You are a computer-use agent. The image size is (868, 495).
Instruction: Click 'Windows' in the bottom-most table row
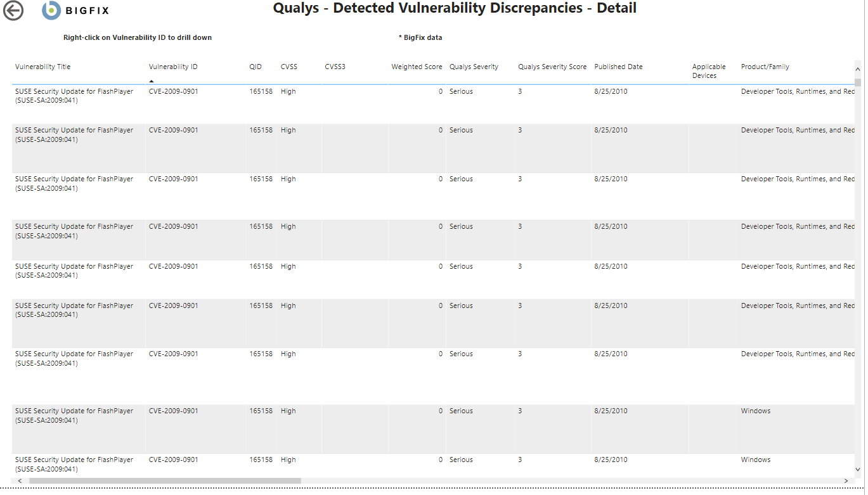tap(756, 460)
